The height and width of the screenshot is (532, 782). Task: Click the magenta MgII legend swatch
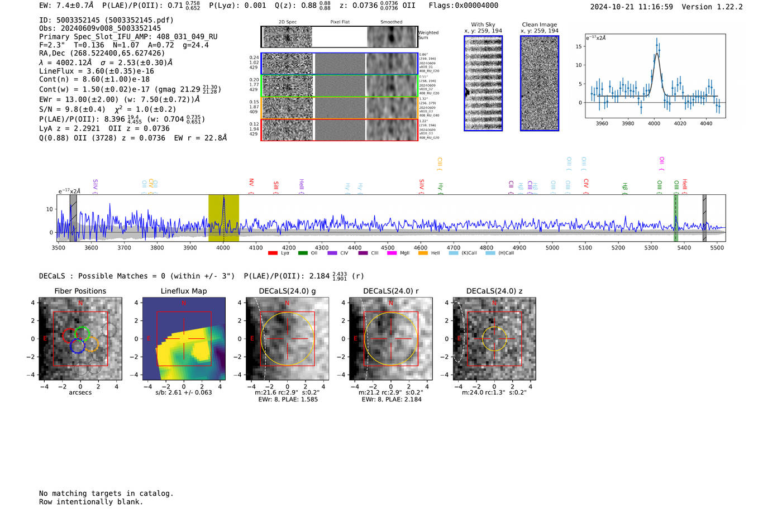click(392, 253)
